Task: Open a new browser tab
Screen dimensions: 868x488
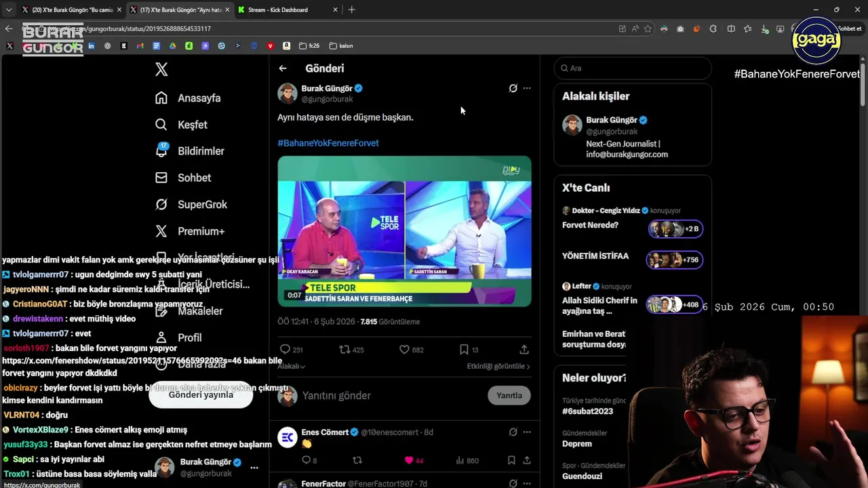Action: (x=351, y=10)
